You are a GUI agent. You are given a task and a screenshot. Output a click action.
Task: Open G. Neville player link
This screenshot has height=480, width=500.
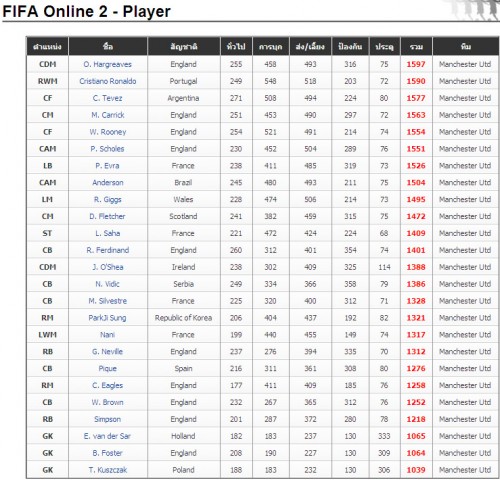(x=107, y=352)
